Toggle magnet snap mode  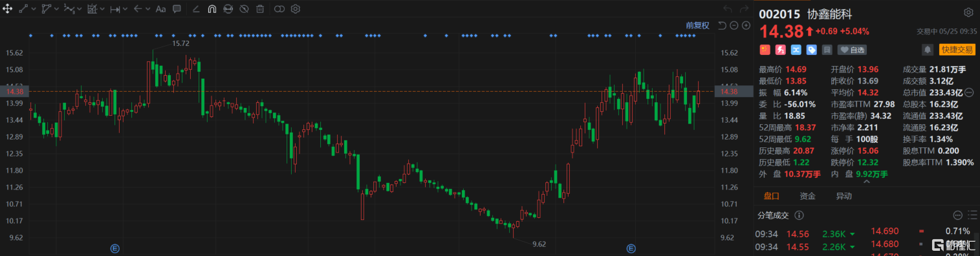[212, 9]
